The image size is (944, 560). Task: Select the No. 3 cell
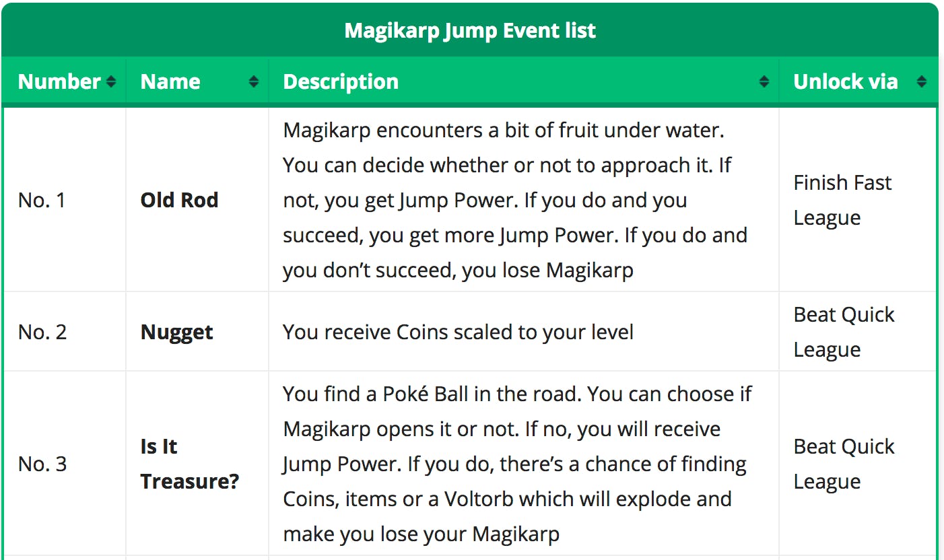point(42,464)
